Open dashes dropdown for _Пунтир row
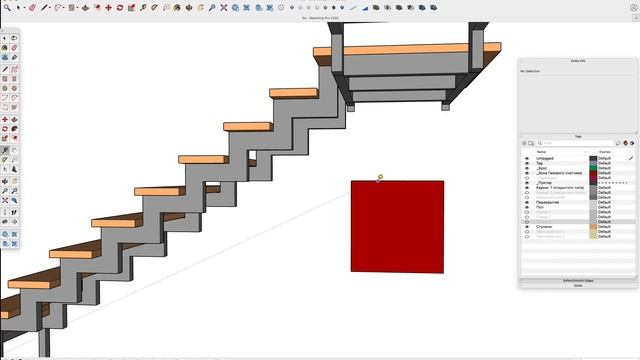Image resolution: width=640 pixels, height=360 pixels. tap(613, 183)
